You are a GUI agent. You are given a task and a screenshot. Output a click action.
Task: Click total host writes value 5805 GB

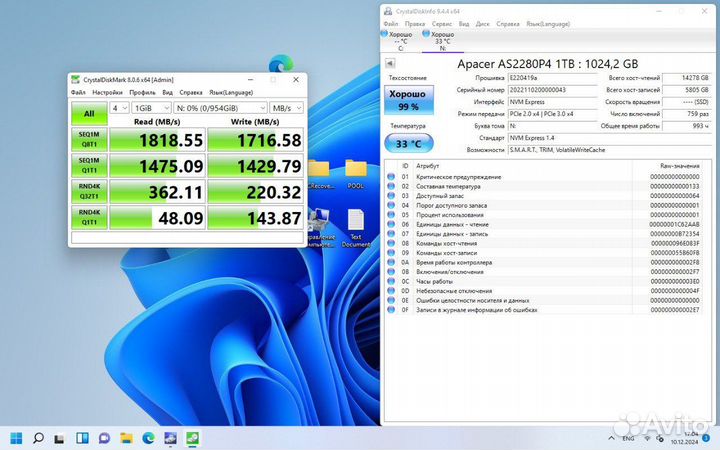(x=687, y=90)
